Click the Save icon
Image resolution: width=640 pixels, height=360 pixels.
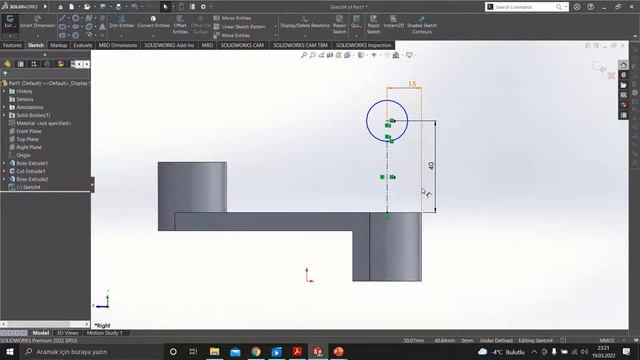102,7
